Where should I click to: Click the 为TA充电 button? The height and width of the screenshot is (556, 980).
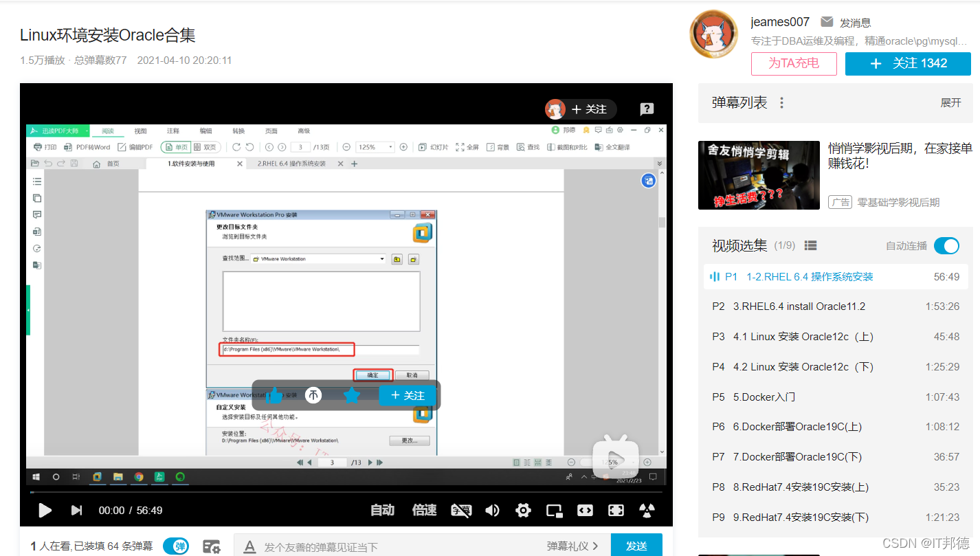pos(794,63)
